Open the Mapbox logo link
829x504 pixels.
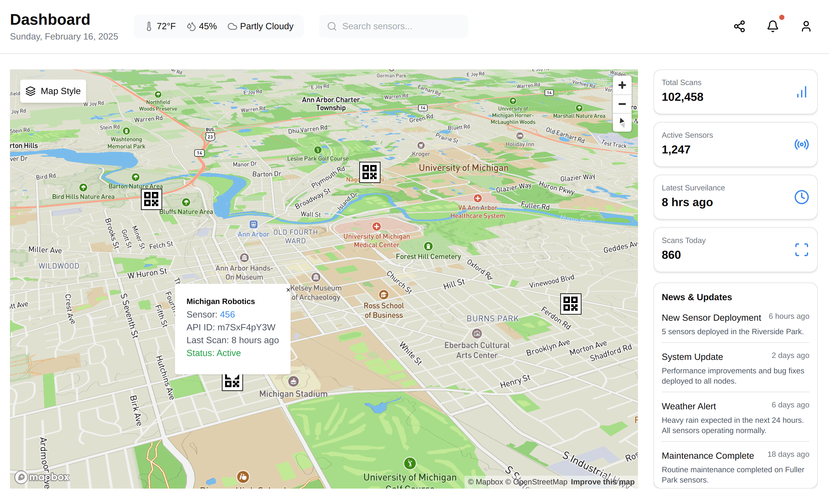(x=42, y=477)
